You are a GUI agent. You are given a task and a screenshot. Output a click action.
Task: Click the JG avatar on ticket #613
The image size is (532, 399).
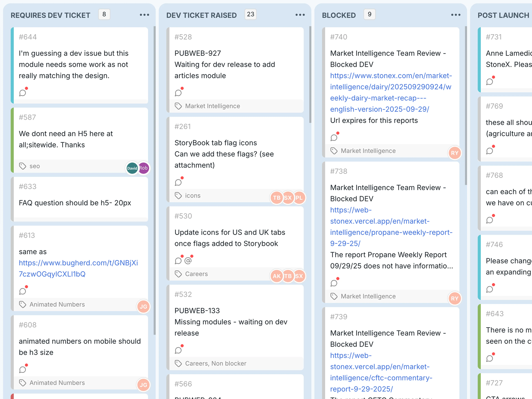pos(143,306)
